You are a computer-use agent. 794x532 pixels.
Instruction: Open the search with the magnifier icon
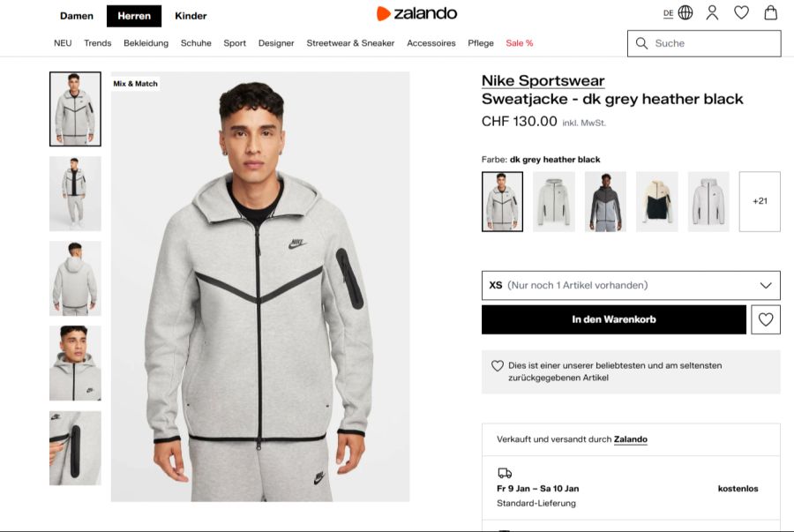640,42
